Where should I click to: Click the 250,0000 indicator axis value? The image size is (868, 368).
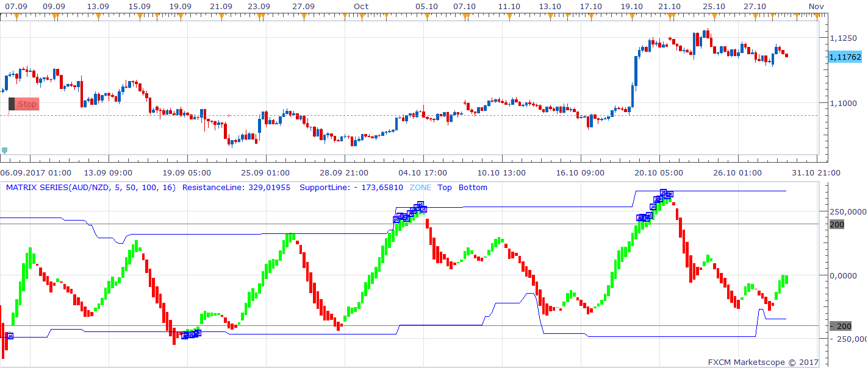[847, 212]
